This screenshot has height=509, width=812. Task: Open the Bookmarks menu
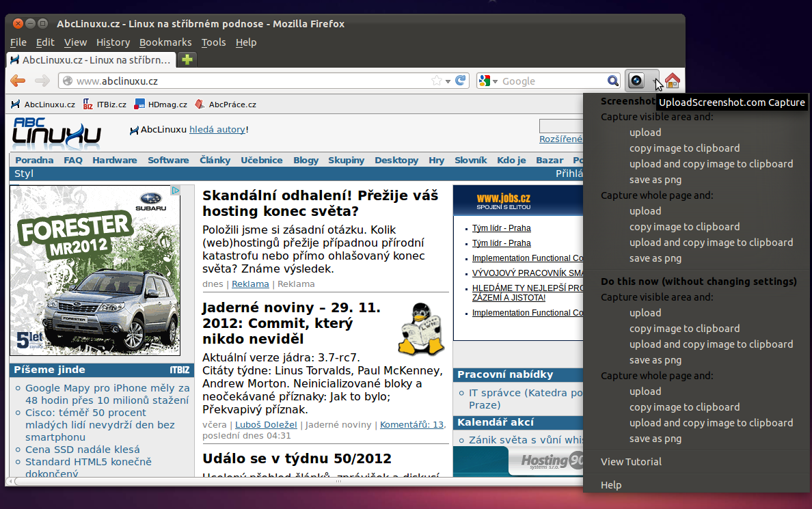tap(165, 42)
